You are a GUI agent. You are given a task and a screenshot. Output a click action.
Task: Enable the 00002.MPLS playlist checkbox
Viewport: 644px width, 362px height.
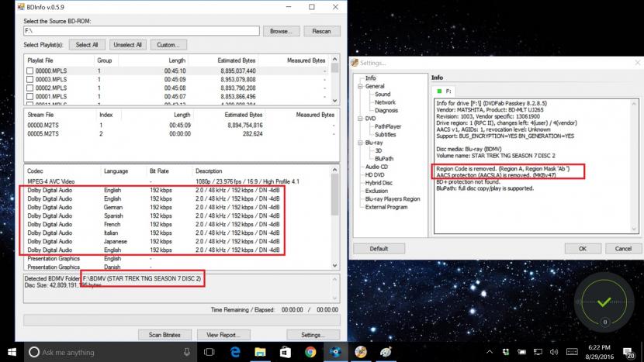pos(30,88)
